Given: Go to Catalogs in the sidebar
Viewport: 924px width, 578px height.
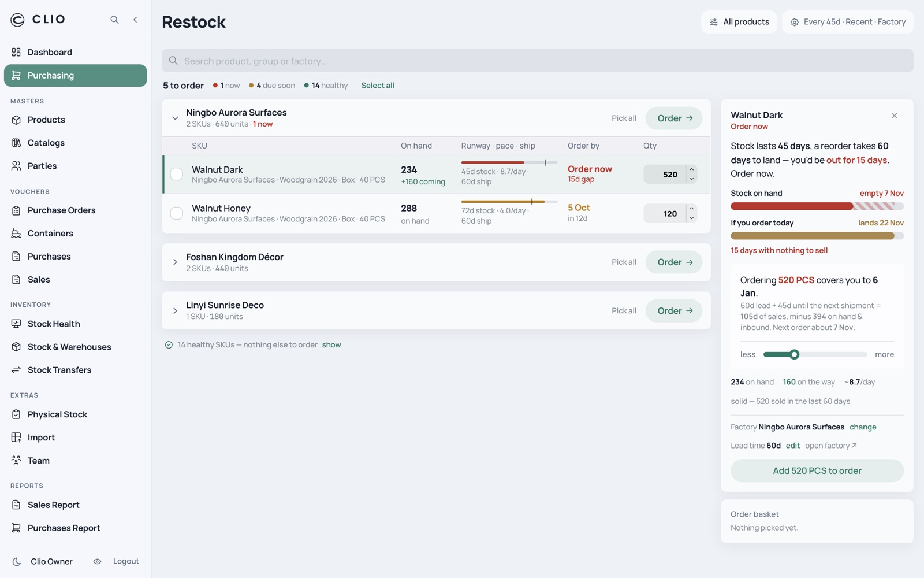Looking at the screenshot, I should pyautogui.click(x=75, y=143).
